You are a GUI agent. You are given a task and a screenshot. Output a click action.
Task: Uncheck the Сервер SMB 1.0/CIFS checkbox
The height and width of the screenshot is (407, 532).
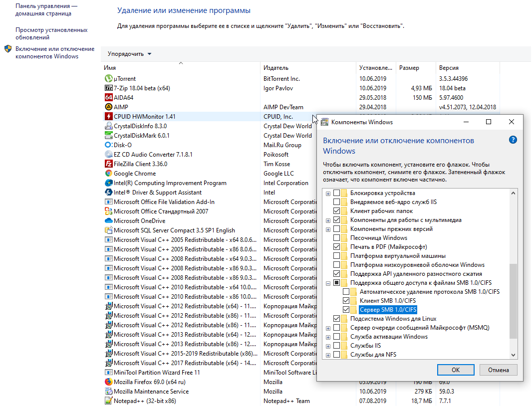point(346,310)
